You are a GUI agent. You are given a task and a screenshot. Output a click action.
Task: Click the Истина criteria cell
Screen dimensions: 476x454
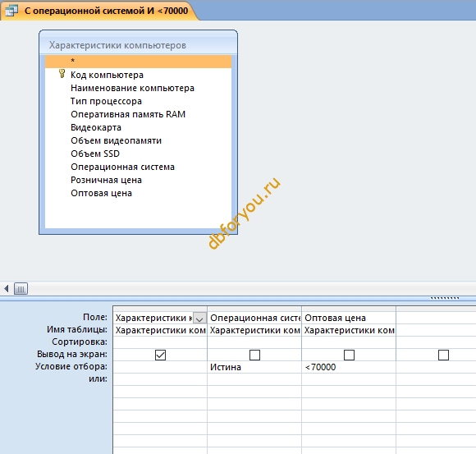coord(254,367)
